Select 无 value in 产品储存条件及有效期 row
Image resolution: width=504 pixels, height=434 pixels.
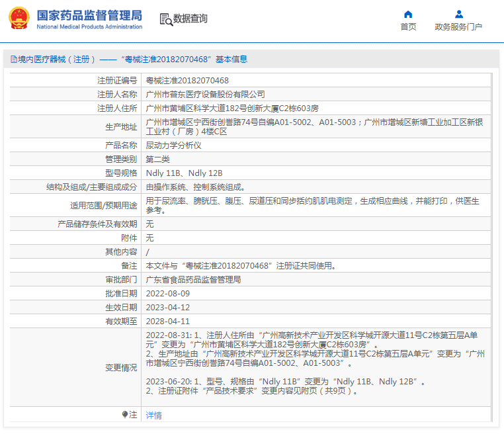point(149,224)
